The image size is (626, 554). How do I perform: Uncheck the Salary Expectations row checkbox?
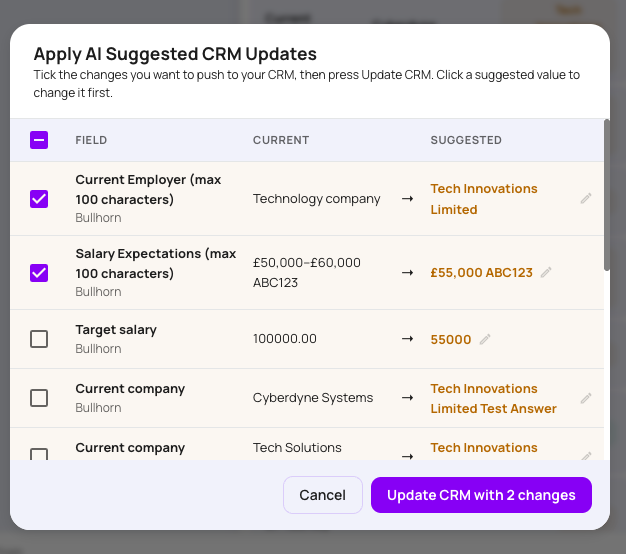(39, 273)
